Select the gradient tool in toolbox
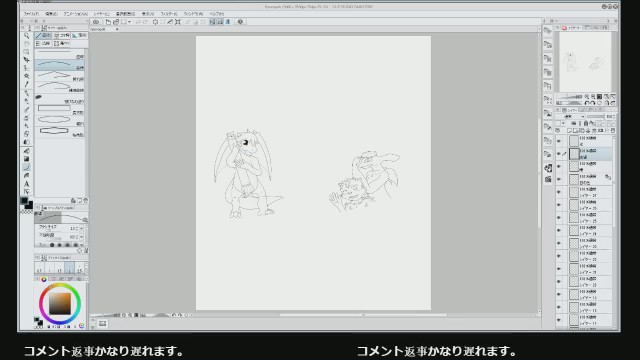Screen dimensions: 640x360 click(x=27, y=159)
